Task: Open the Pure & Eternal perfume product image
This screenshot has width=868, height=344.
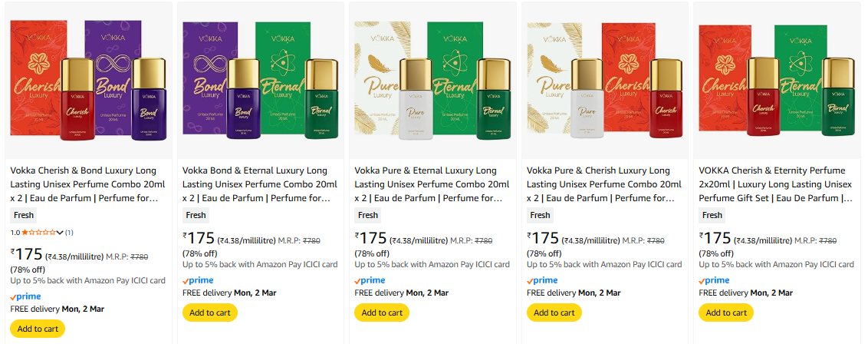Action: click(x=432, y=81)
